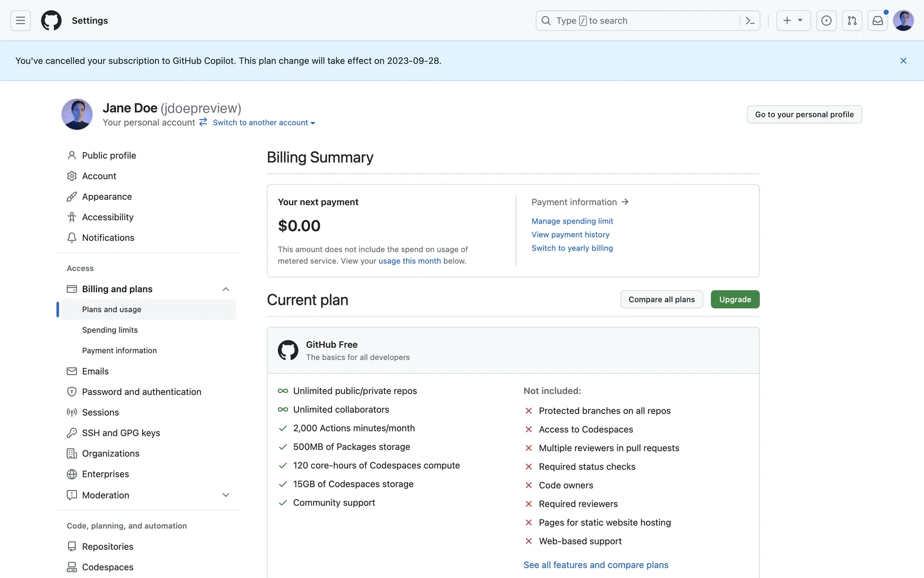Open Repositories settings
The height and width of the screenshot is (578, 924).
149,547
